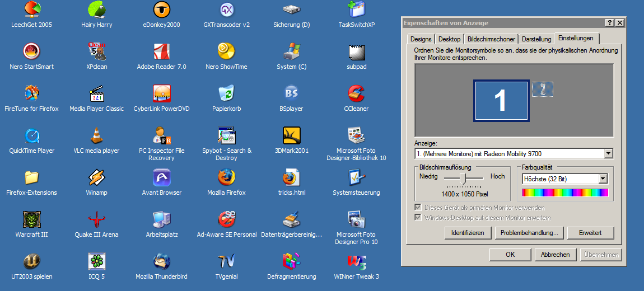This screenshot has height=291, width=644.
Task: Click the Avant Browser icon
Action: (161, 177)
